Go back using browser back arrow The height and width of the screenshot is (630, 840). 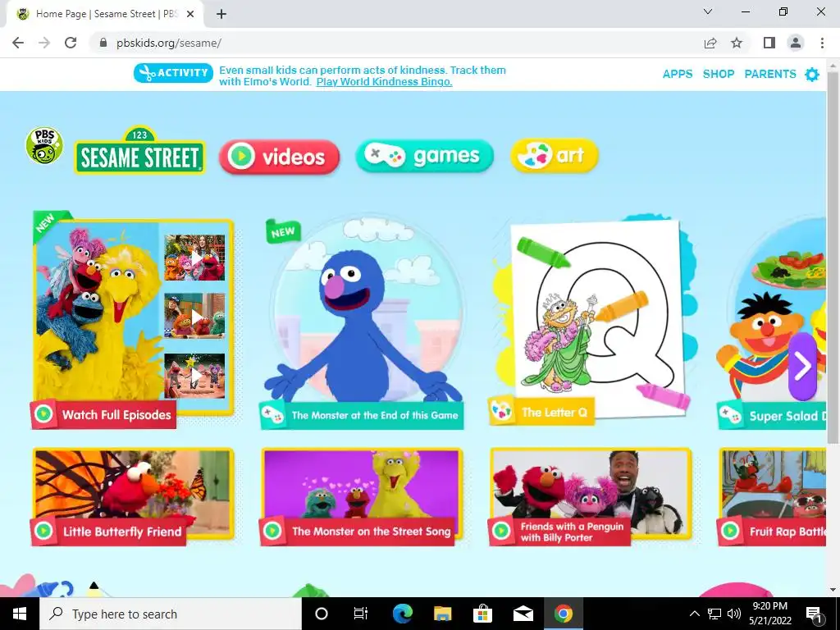pos(18,43)
